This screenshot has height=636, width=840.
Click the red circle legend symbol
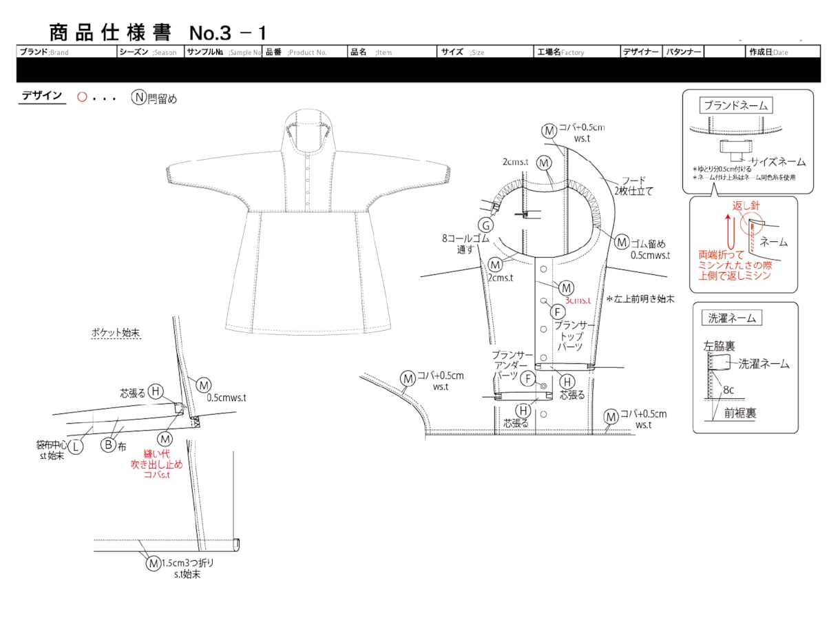[81, 98]
